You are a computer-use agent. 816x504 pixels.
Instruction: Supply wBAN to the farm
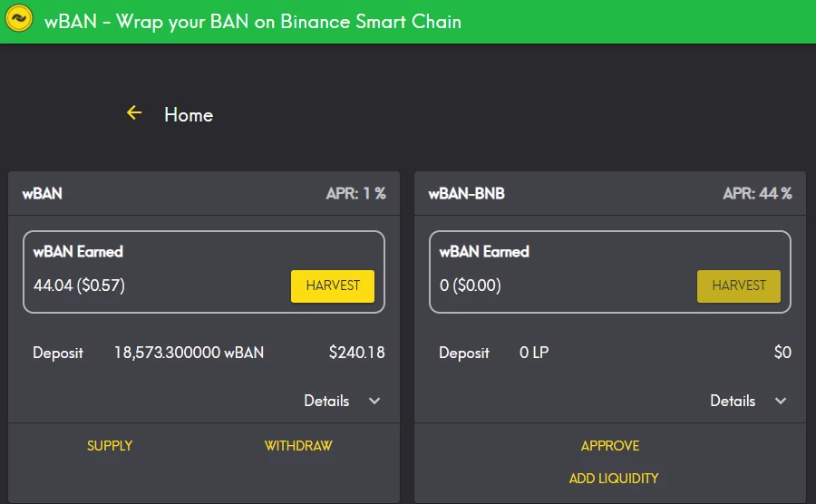pos(110,446)
